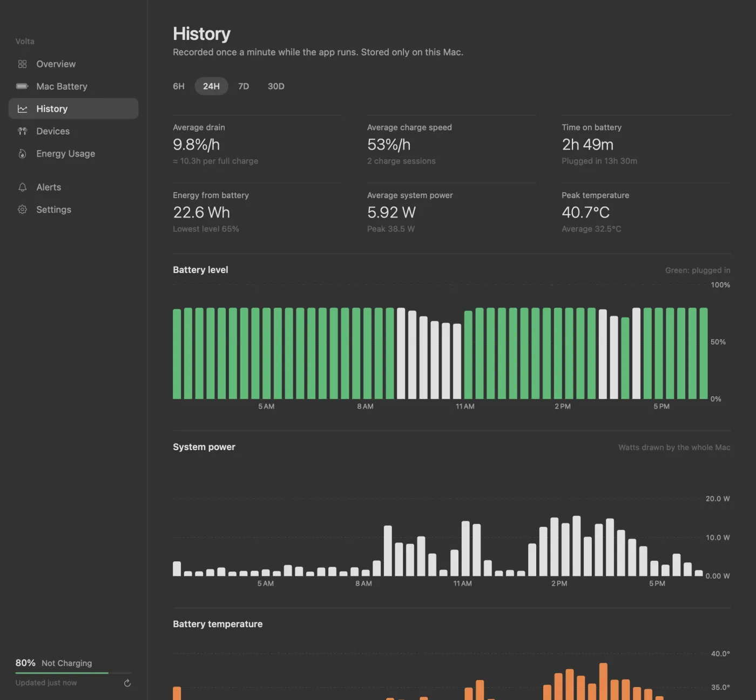Go to the Mac Battery page label

pyautogui.click(x=62, y=86)
